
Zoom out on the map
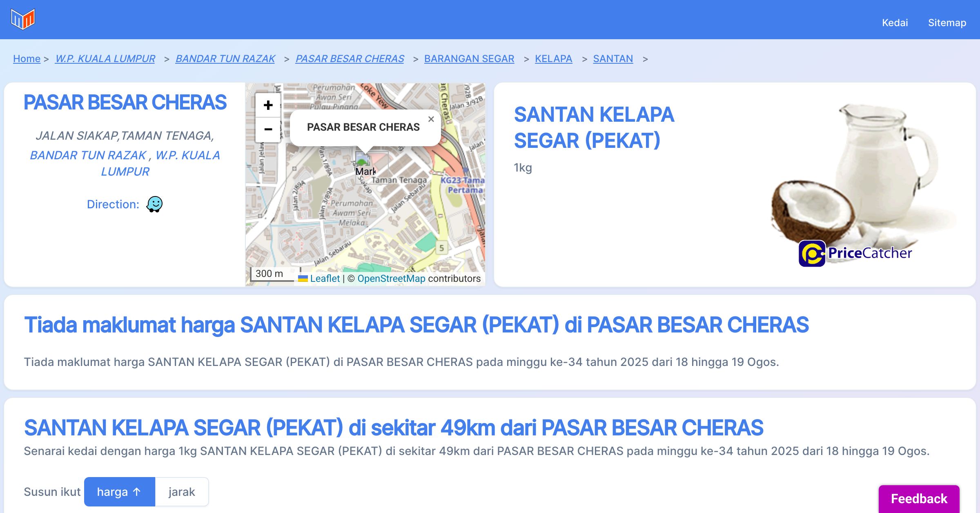(268, 130)
